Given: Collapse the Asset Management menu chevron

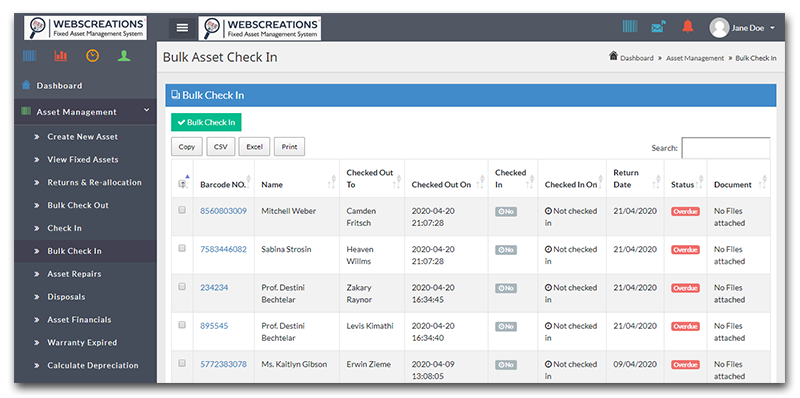Looking at the screenshot, I should pyautogui.click(x=146, y=110).
